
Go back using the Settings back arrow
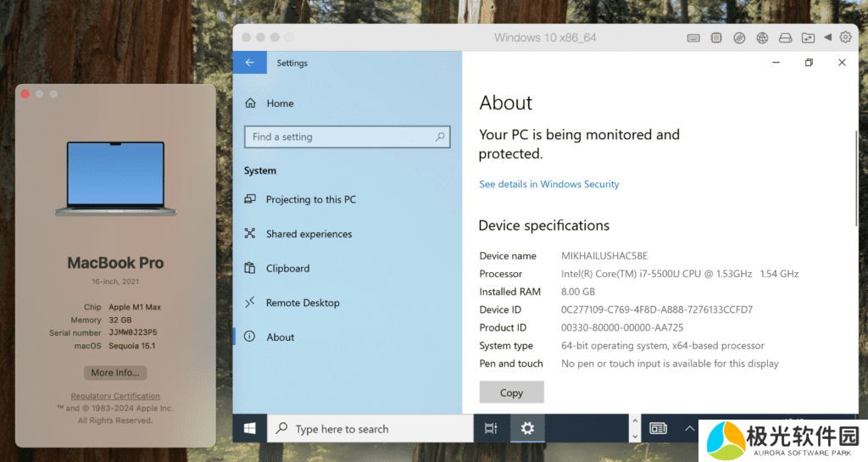point(249,63)
